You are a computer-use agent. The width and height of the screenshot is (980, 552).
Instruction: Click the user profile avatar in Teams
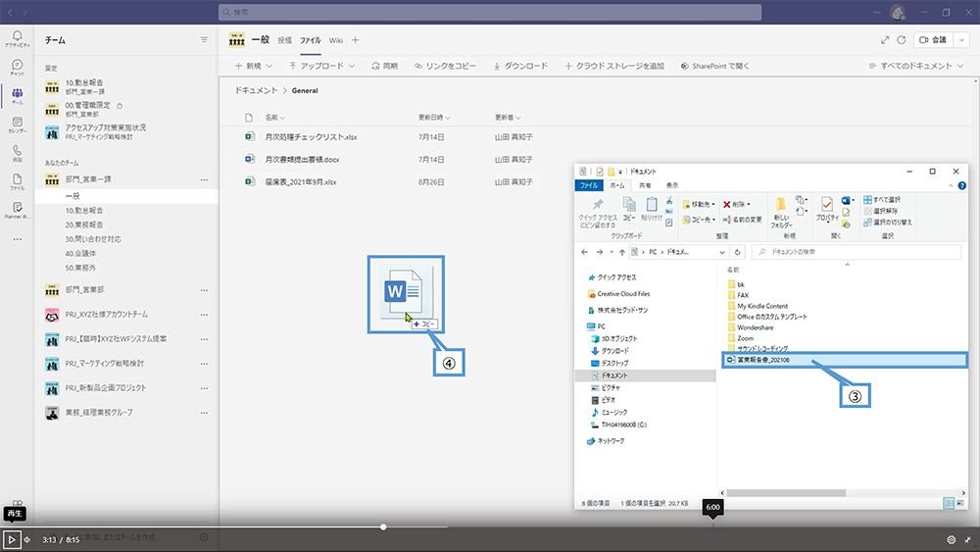click(898, 12)
